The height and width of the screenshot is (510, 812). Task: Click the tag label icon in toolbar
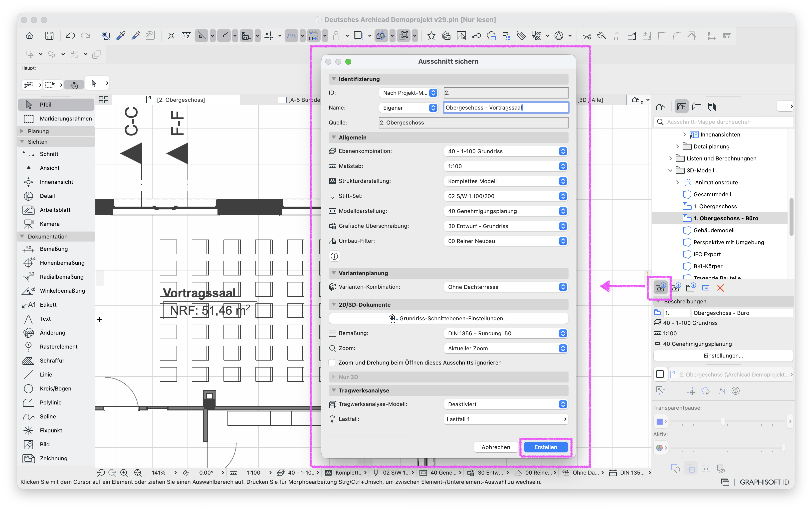coord(521,35)
